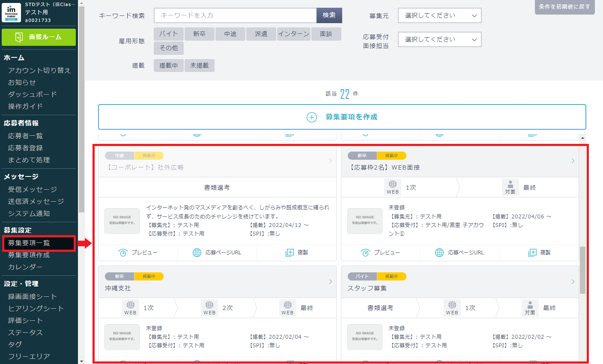This screenshot has height=364, width=603.
Task: Click globe 応募ページURL icon for WEB面接 card
Action: [x=439, y=253]
